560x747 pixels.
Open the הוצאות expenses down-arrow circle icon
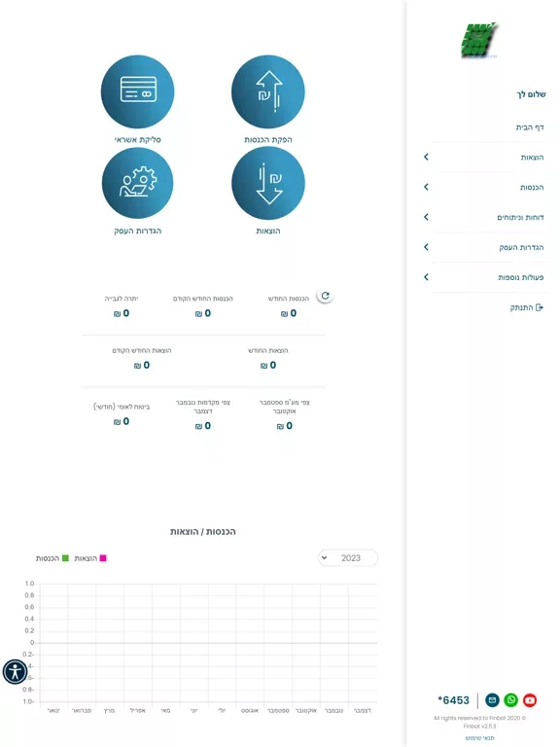[x=268, y=183]
